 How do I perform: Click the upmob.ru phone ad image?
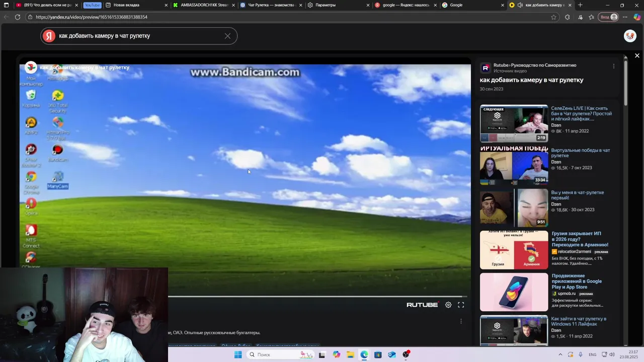tap(514, 292)
